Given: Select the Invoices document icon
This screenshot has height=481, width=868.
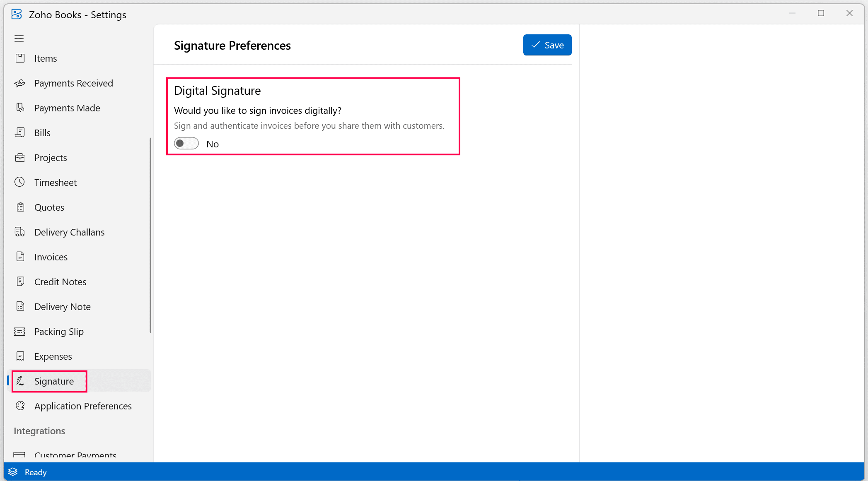Looking at the screenshot, I should (20, 257).
